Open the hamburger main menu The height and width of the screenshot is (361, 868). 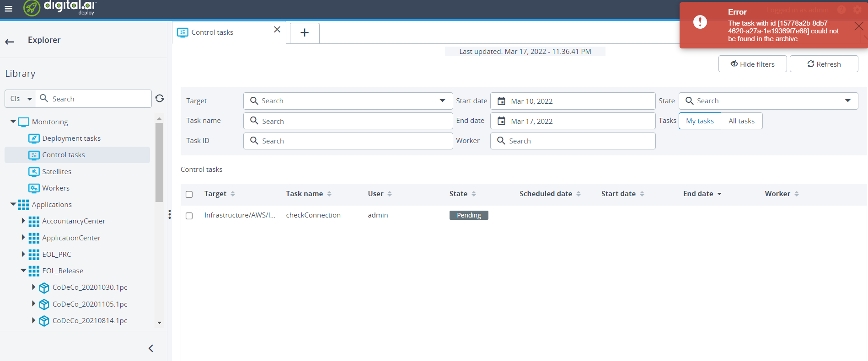(8, 9)
